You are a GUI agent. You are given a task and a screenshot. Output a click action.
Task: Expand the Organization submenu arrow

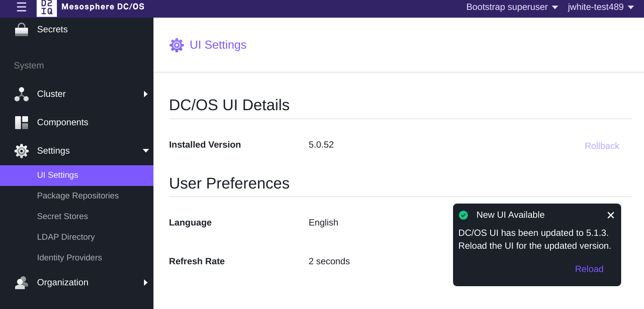point(146,282)
